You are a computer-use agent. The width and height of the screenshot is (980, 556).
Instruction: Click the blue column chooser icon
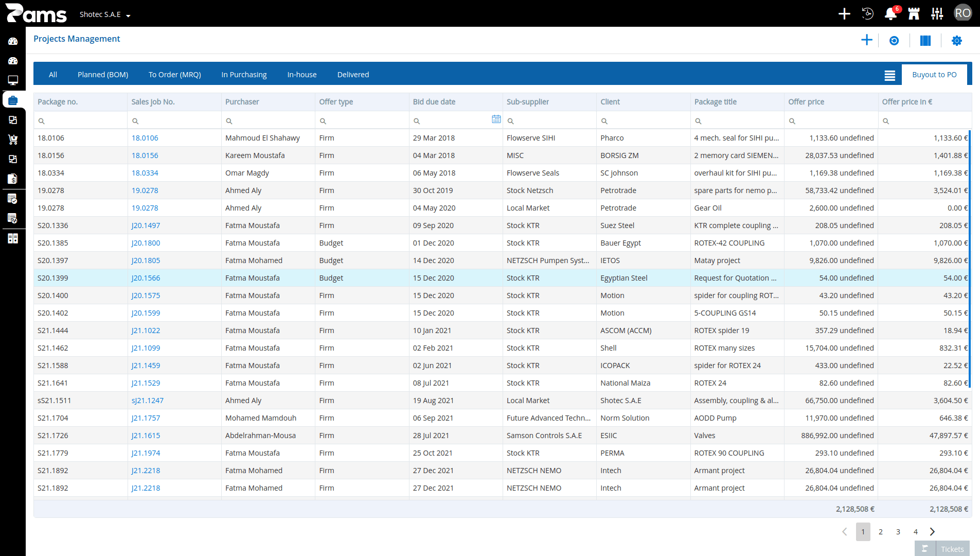925,41
